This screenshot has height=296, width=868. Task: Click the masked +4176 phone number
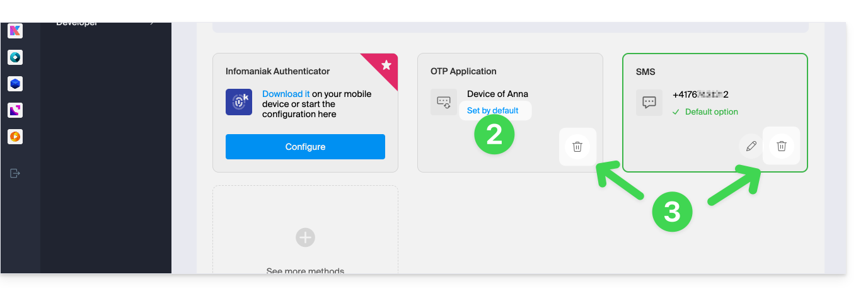pos(701,94)
